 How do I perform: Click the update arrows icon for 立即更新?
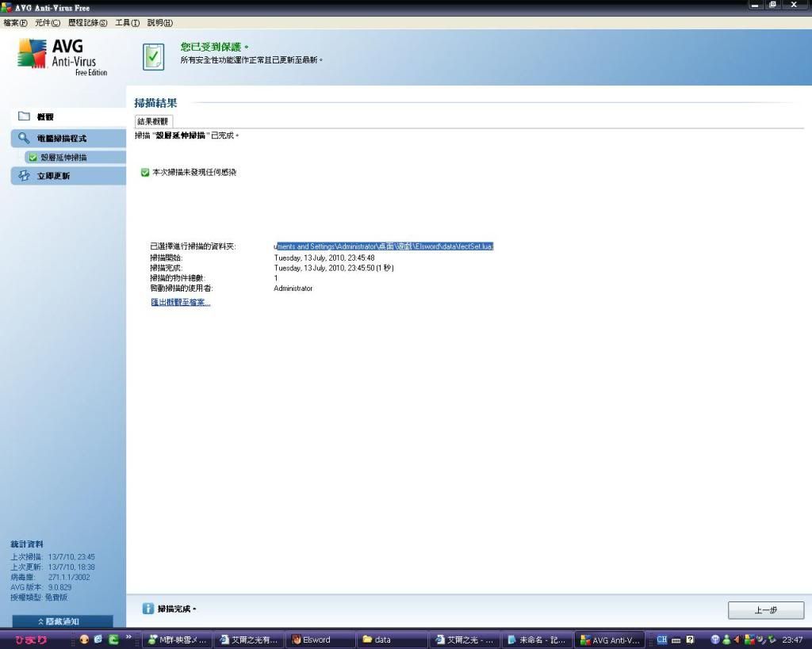[24, 175]
